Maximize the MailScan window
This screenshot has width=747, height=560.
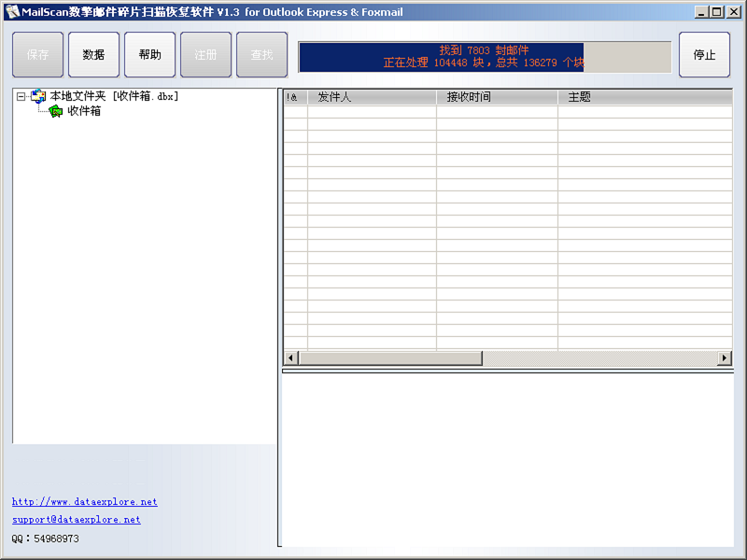(x=716, y=12)
